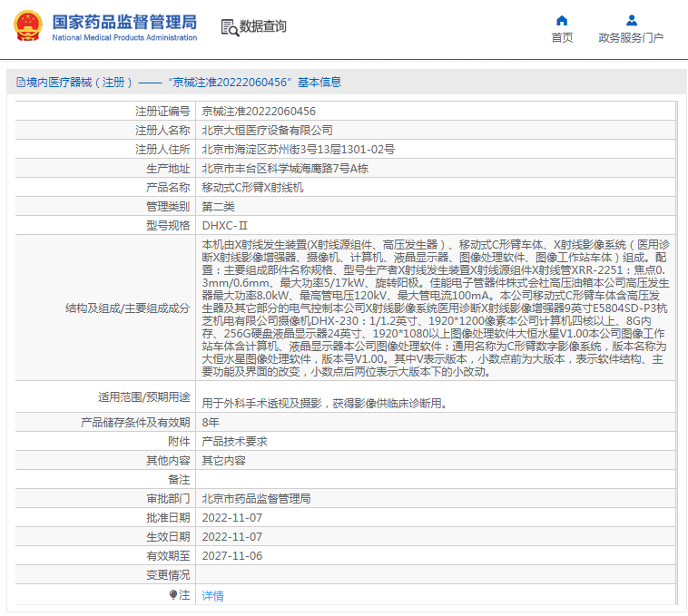Screen dimensions: 688x616
Task: Click the 型号规格 row label
Action: pos(168,226)
